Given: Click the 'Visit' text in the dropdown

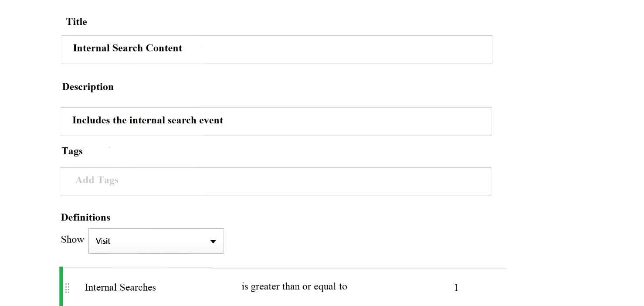Looking at the screenshot, I should click(x=103, y=241).
